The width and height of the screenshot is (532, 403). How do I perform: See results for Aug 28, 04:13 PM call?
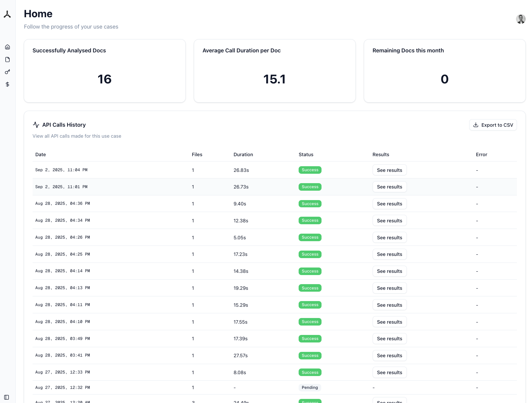(390, 288)
